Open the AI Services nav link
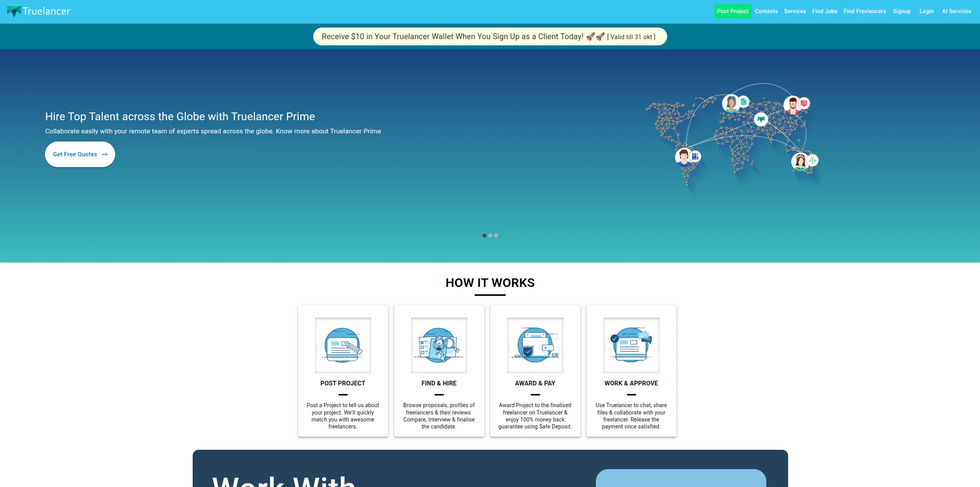Screen dimensions: 980x487 [x=956, y=11]
